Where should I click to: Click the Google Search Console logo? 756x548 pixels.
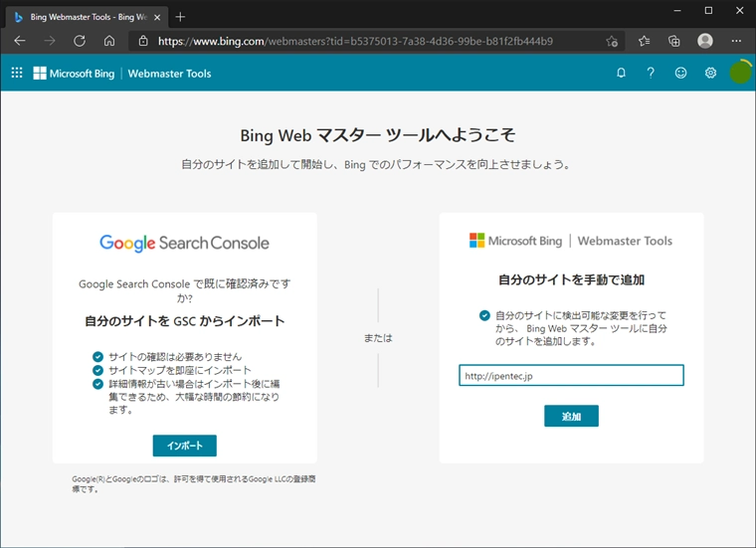[x=185, y=243]
